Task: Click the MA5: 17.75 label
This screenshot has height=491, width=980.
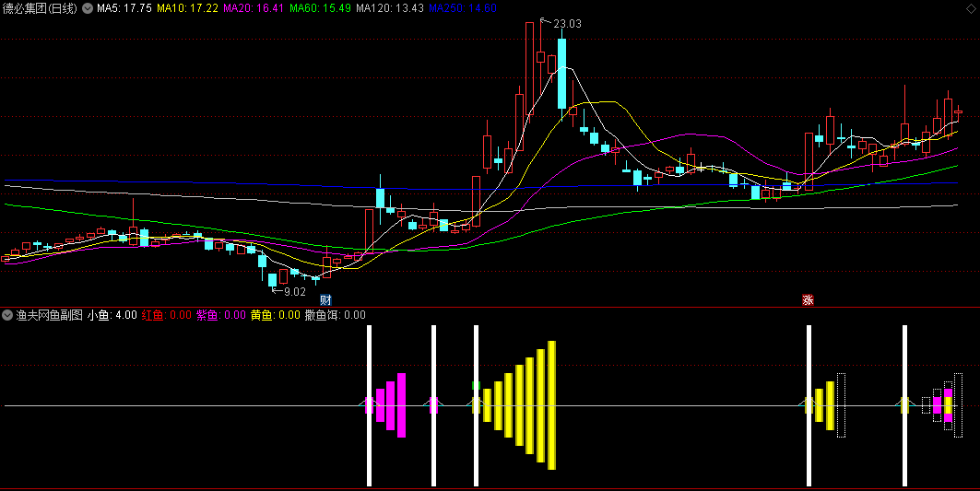Action: pyautogui.click(x=124, y=8)
